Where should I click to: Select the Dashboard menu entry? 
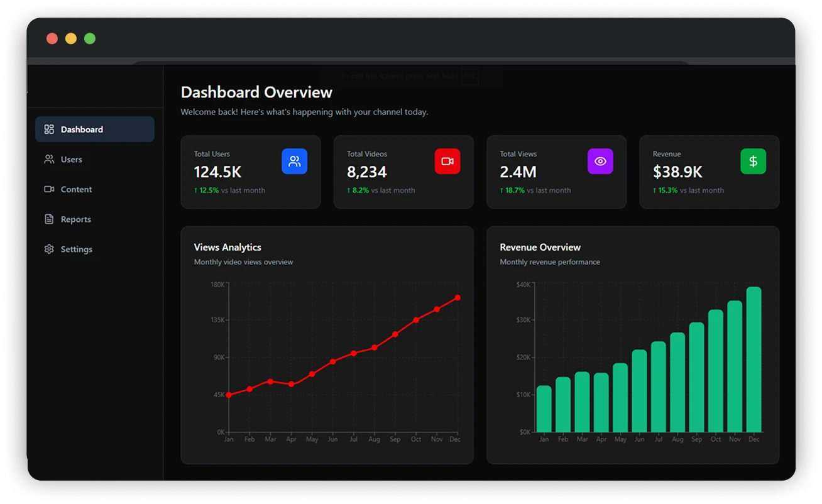[x=81, y=129]
